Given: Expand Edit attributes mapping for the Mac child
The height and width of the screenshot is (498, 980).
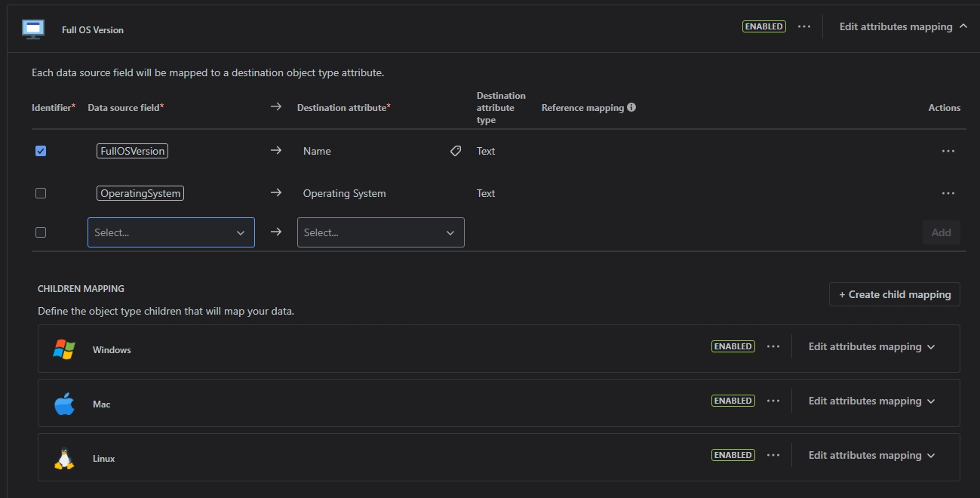Looking at the screenshot, I should 871,401.
